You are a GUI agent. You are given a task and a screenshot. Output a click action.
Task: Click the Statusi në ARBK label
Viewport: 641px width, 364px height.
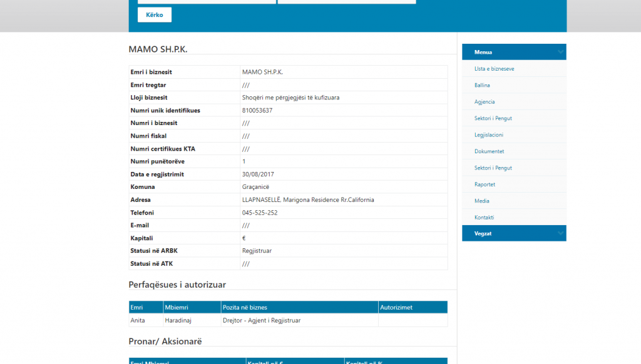(x=154, y=251)
